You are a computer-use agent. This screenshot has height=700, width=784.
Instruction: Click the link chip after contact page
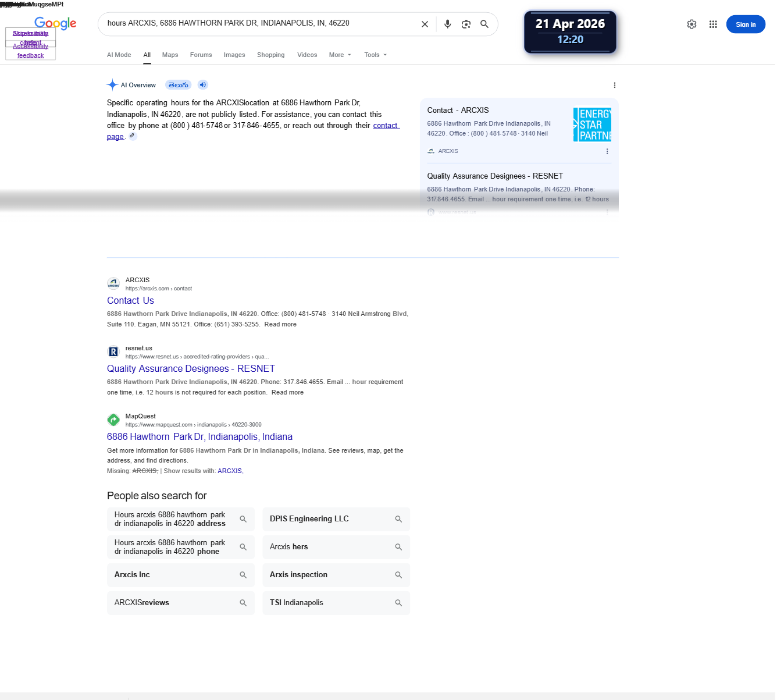click(x=133, y=136)
